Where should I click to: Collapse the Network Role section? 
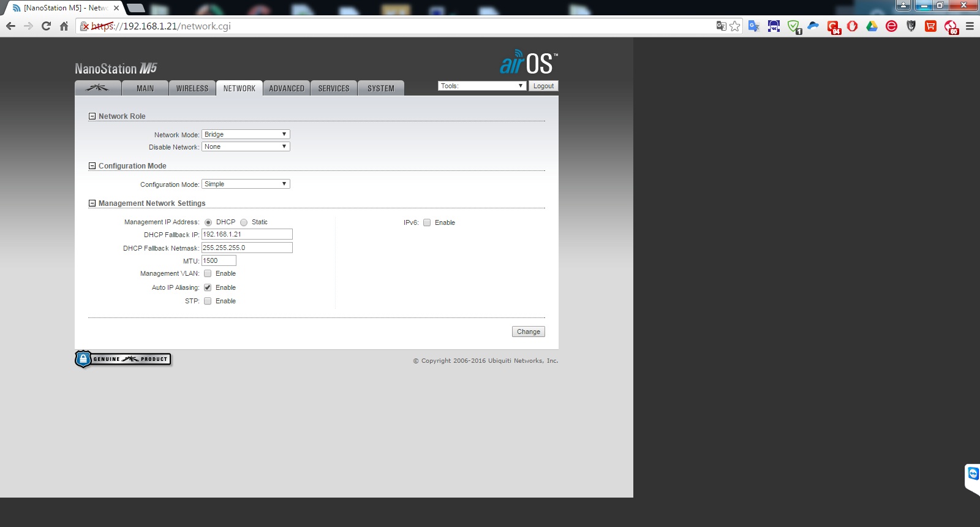pyautogui.click(x=92, y=116)
